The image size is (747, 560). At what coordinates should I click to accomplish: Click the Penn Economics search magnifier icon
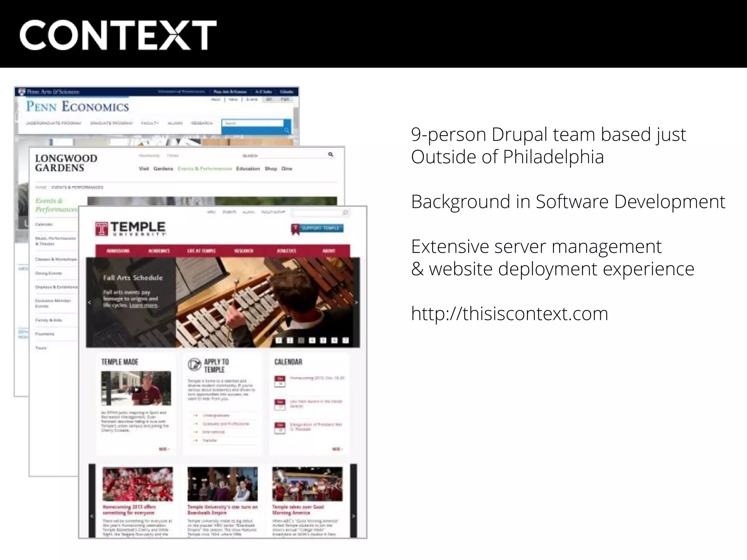click(287, 130)
